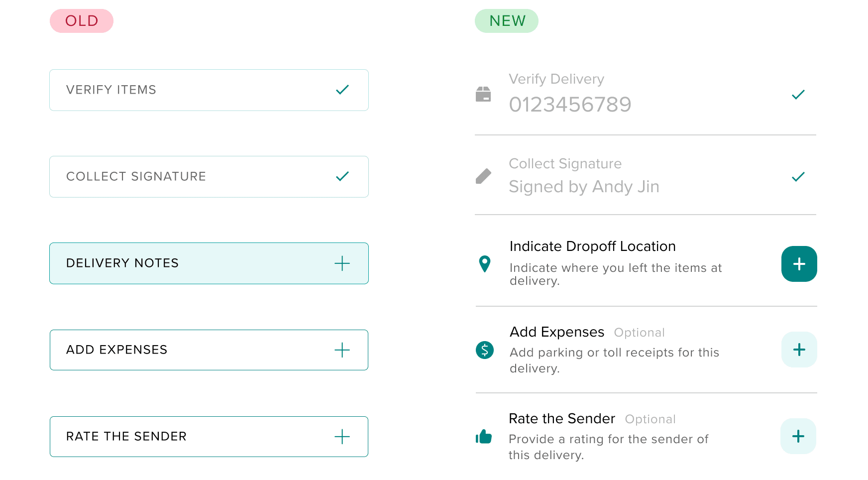Expand new Add Expenses with light plus button
Image resolution: width=868 pixels, height=480 pixels.
click(x=799, y=350)
